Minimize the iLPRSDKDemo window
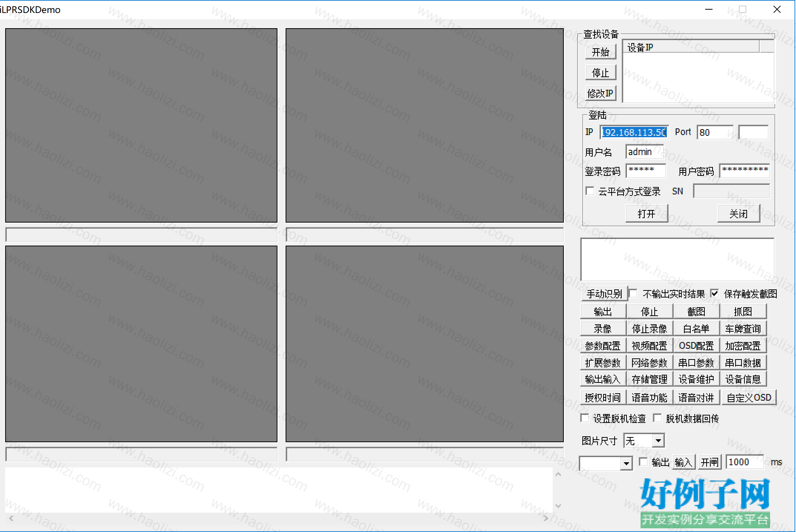 coord(709,10)
